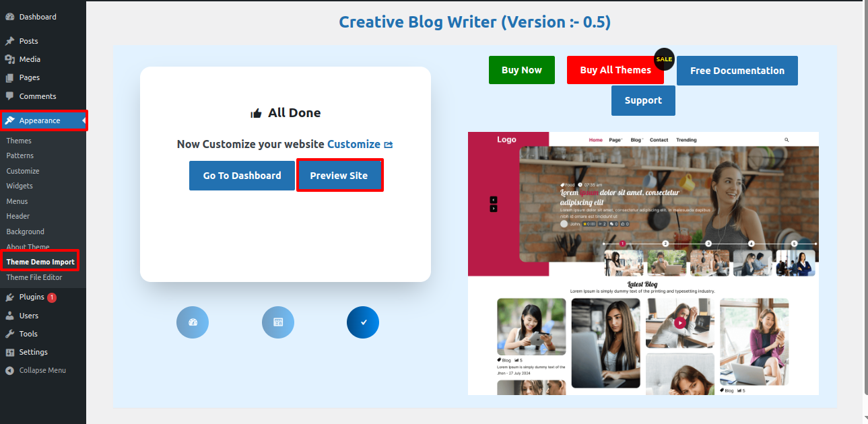Click the green Buy Now button
The height and width of the screenshot is (424, 868).
[522, 70]
